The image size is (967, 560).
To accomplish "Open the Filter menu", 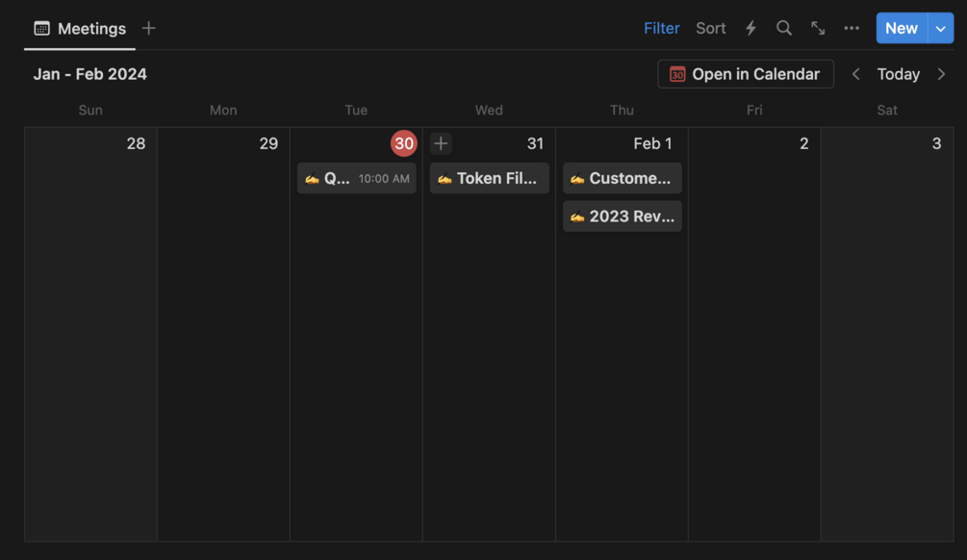I will pos(661,29).
